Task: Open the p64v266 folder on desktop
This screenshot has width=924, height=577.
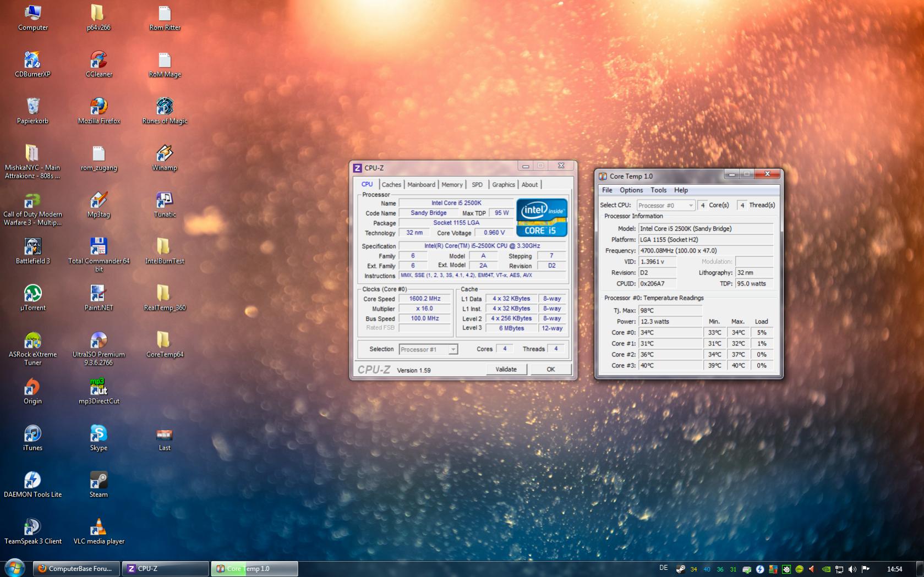Action: pos(99,18)
